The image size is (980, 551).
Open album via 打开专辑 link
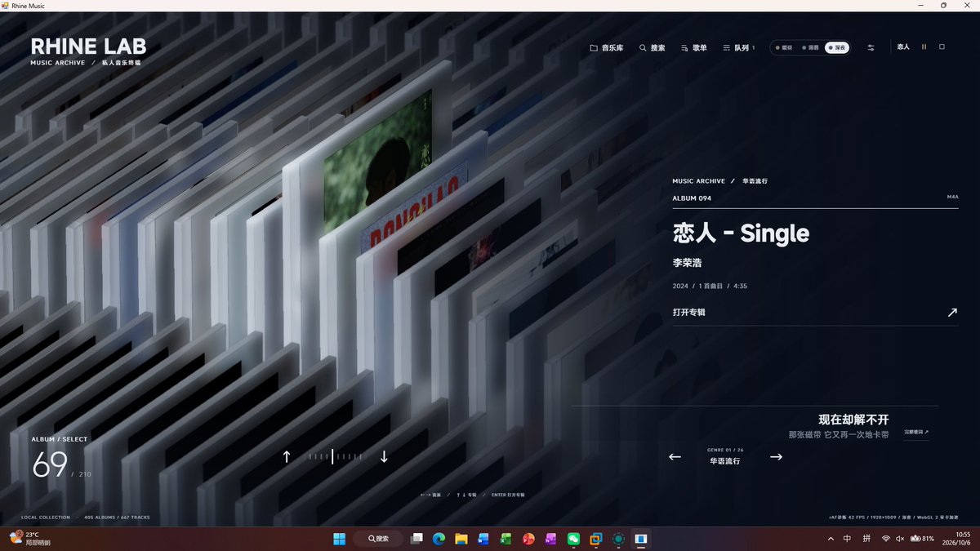pos(688,313)
